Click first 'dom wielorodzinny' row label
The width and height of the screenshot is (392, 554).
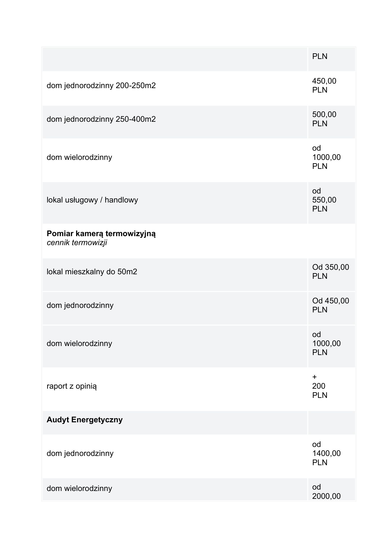coord(79,157)
